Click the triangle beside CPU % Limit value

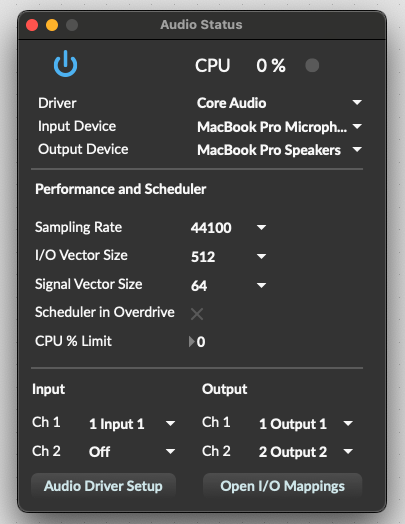coord(191,342)
